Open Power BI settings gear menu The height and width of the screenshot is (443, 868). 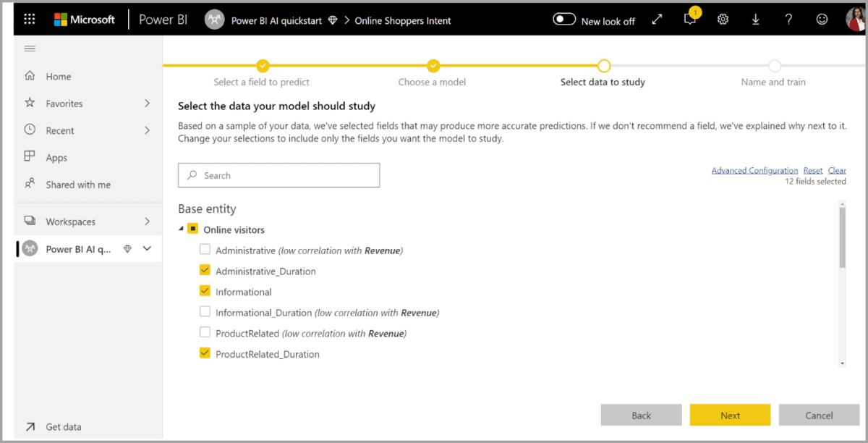(723, 20)
